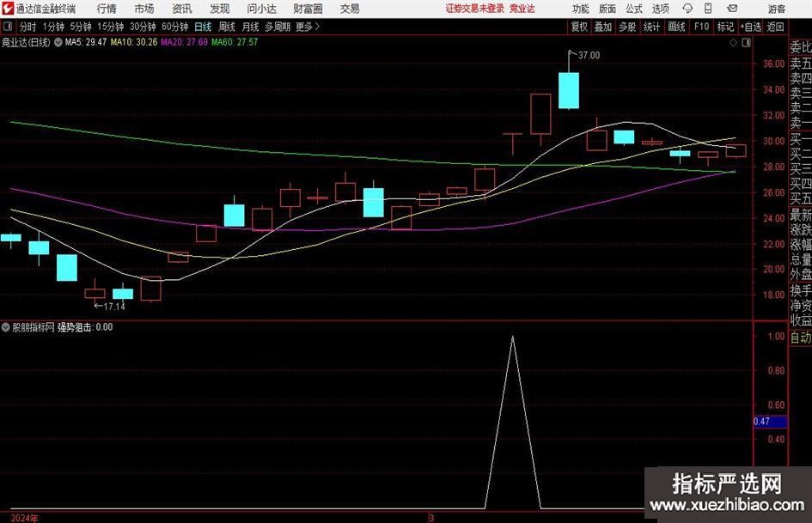Click the 委比 row in right panel

(x=801, y=47)
